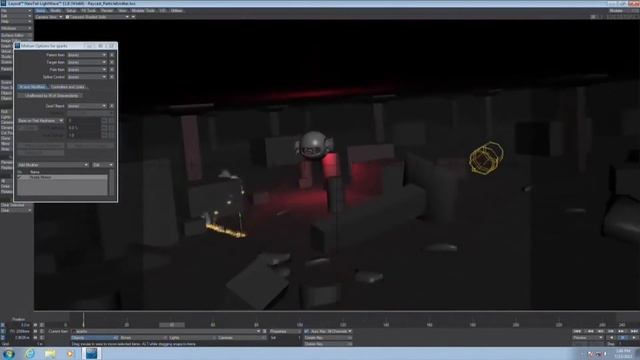The height and width of the screenshot is (360, 640).
Task: Click the LightWave taskbar button
Action: [x=91, y=353]
